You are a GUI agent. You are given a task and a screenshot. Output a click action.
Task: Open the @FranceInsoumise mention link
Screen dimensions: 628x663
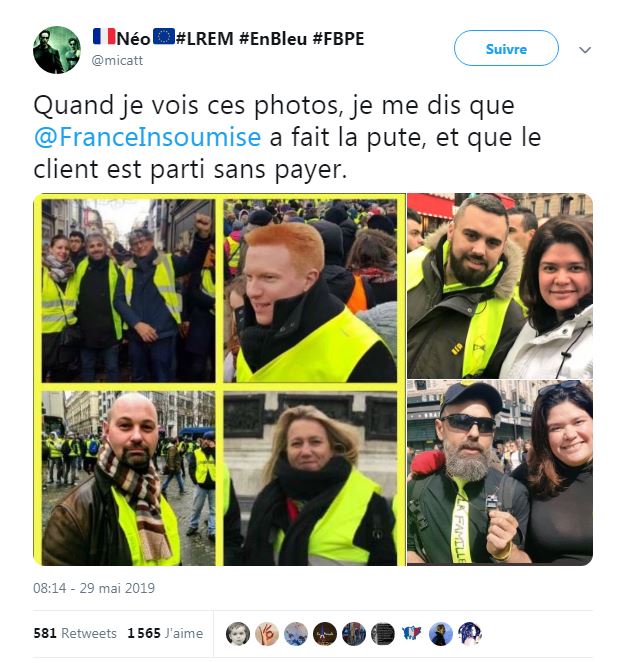click(147, 137)
